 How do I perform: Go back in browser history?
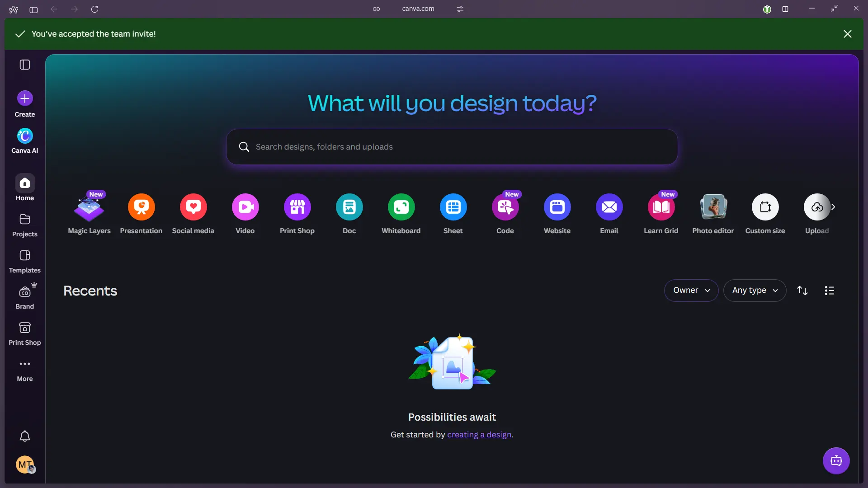click(54, 9)
